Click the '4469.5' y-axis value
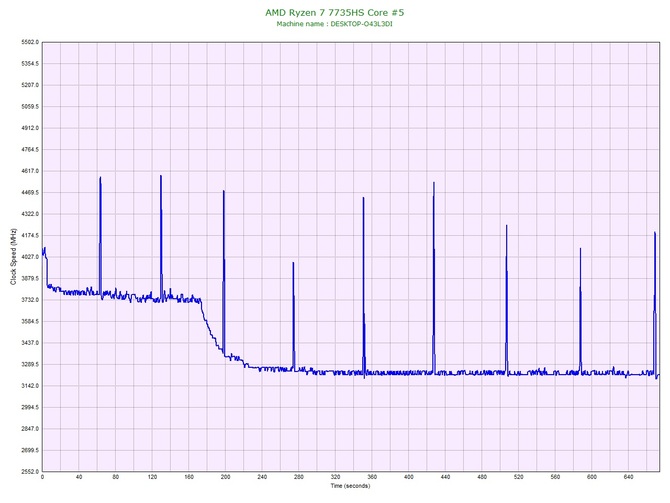 click(x=30, y=193)
